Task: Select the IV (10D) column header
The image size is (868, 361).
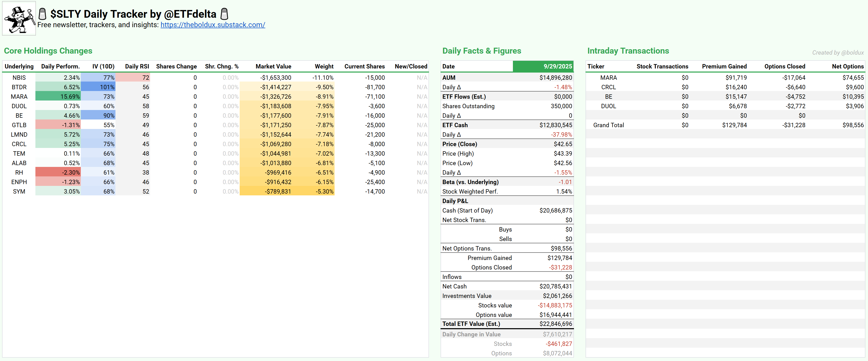Action: (x=103, y=66)
